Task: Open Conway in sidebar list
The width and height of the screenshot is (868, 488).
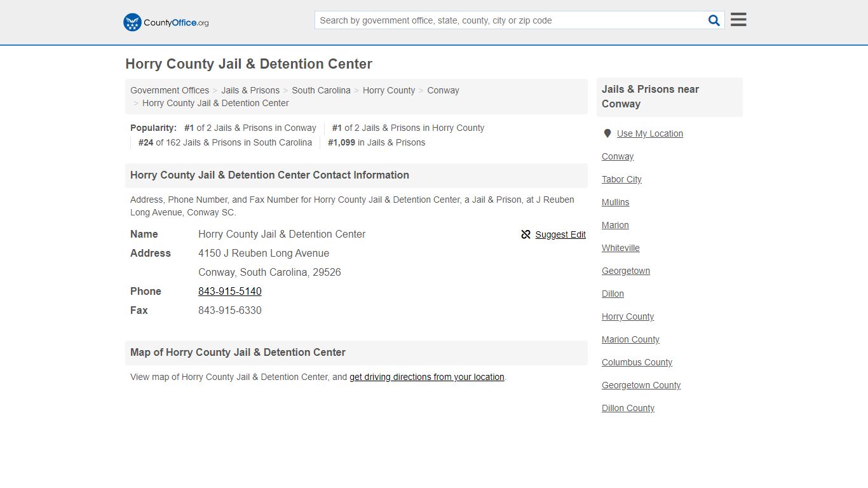Action: click(618, 156)
